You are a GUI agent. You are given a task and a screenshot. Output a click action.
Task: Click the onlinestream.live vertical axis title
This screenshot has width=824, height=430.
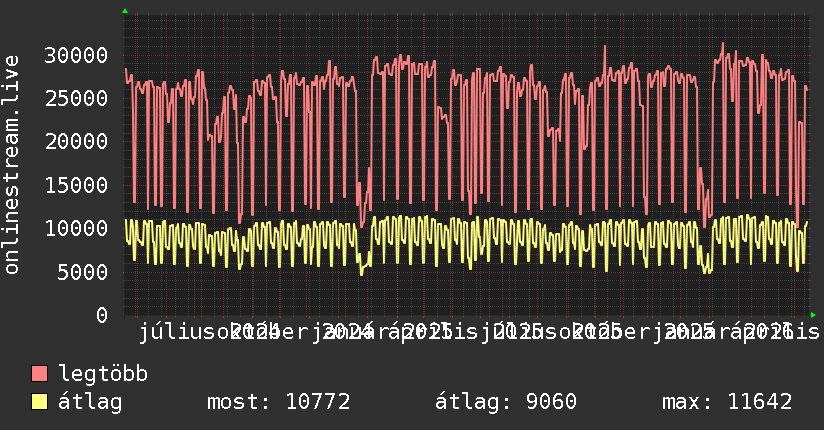(12, 165)
